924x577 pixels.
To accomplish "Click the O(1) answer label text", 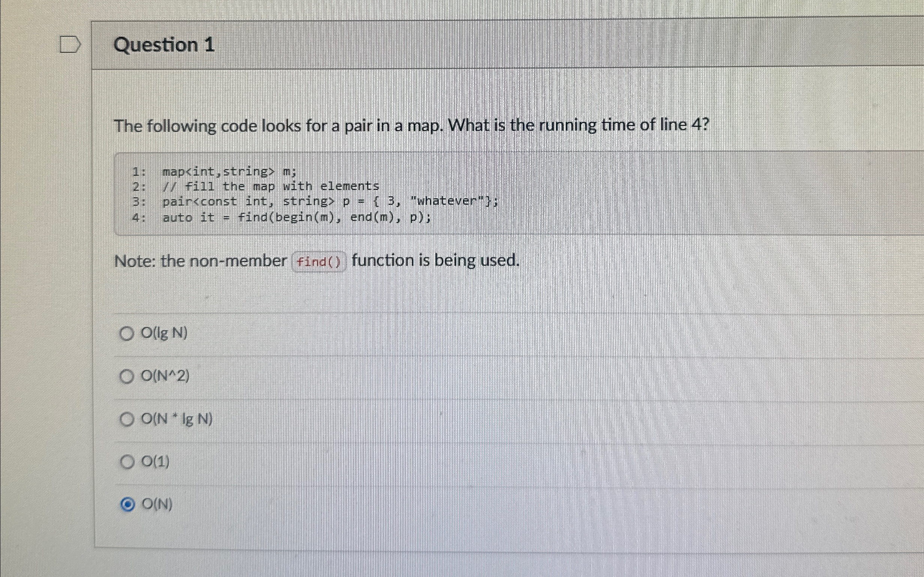I will coord(155,462).
